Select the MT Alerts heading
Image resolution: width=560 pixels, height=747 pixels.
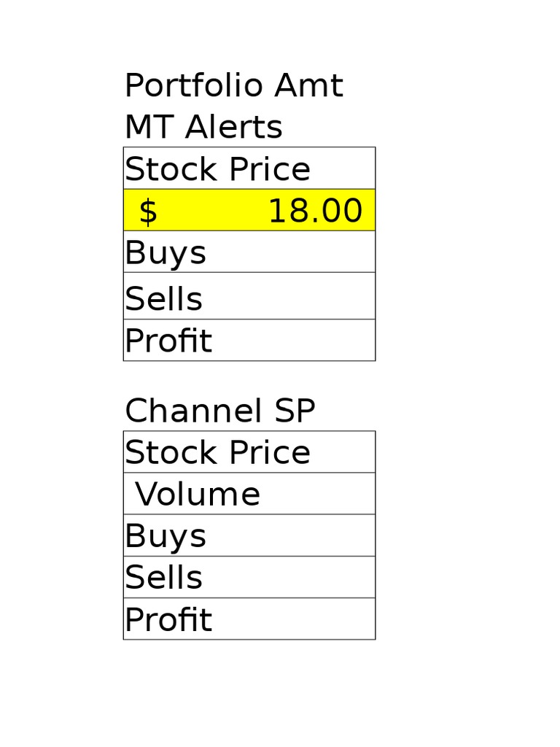coord(203,128)
